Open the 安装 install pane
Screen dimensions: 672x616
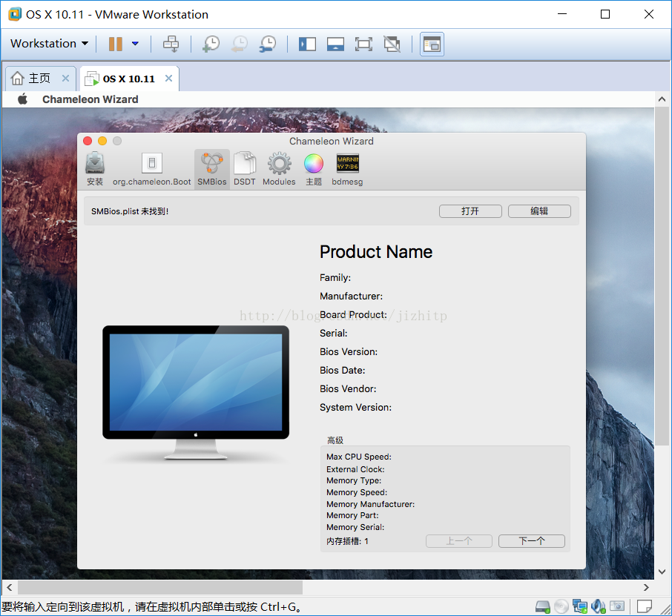[x=95, y=169]
